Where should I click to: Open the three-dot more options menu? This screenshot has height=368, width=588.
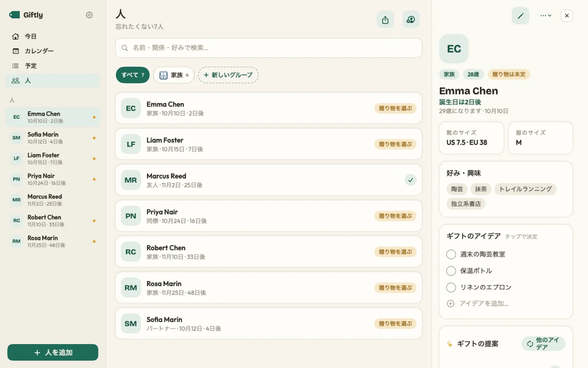pyautogui.click(x=546, y=16)
